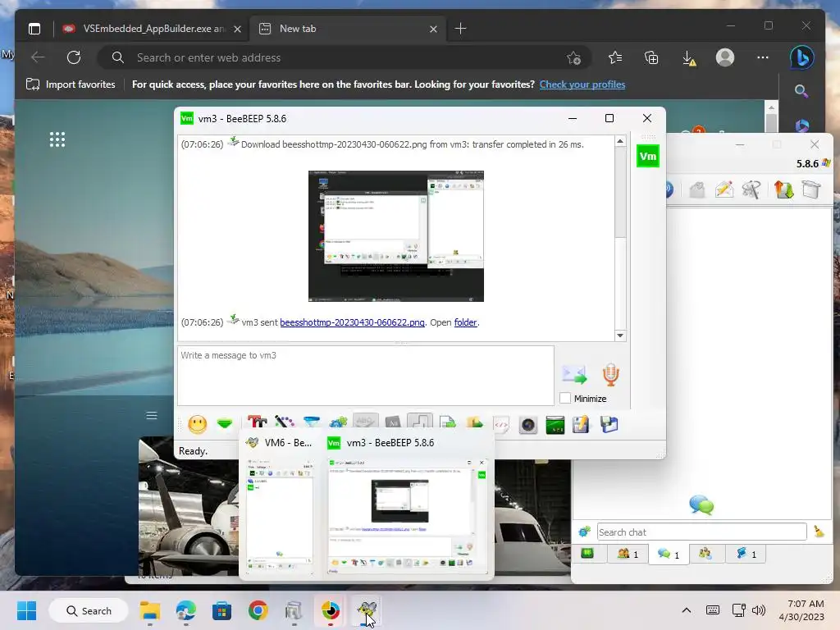Click the notepad with pencil icon
Screen dimensions: 840x630
coord(581,425)
